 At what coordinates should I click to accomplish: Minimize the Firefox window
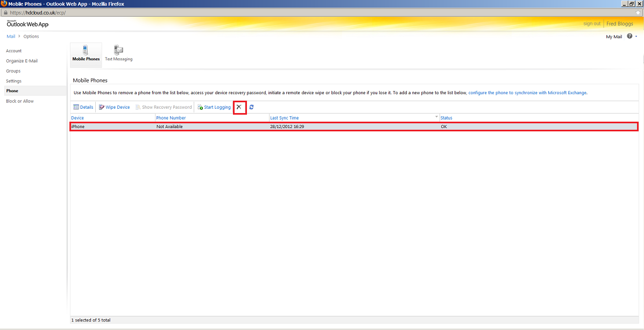pos(625,4)
